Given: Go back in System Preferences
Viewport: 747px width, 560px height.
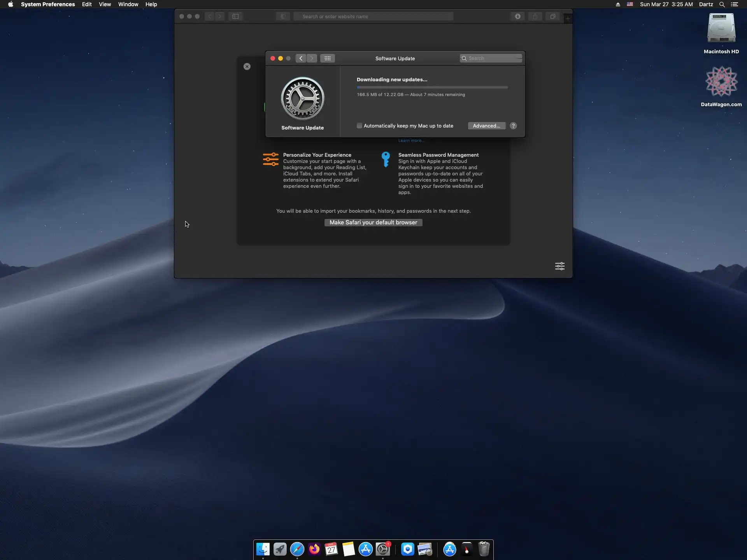Looking at the screenshot, I should (x=301, y=58).
